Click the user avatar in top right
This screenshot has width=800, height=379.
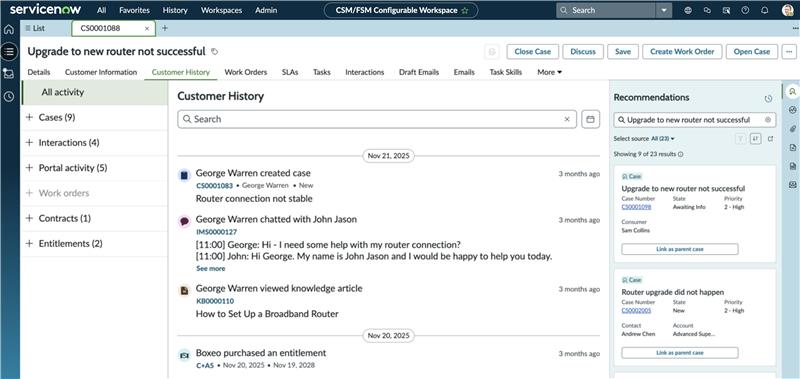pyautogui.click(x=787, y=10)
